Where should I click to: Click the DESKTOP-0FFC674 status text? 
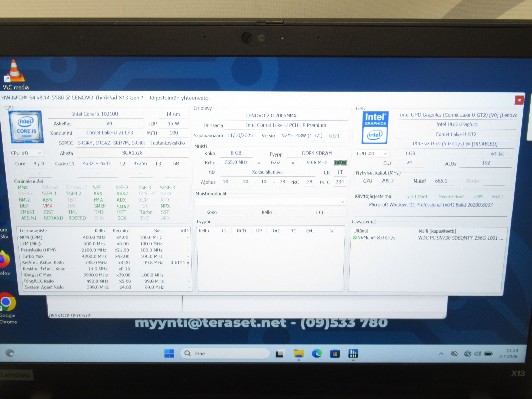click(70, 315)
